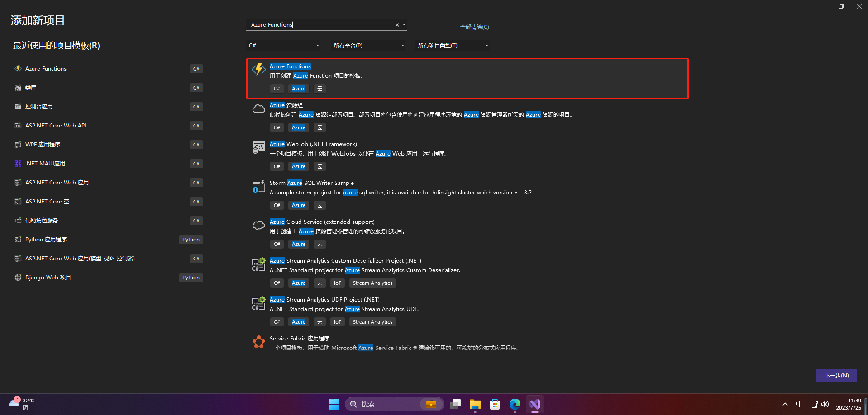Click the IoT tag on Custom Deserializer Project
Screen dimensions: 868x415
[338, 283]
